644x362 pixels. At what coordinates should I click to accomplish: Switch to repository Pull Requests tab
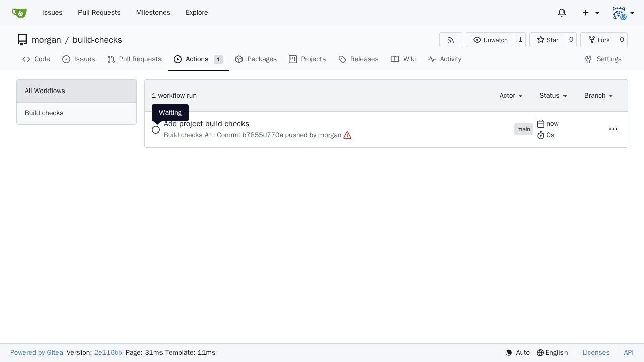coord(134,59)
